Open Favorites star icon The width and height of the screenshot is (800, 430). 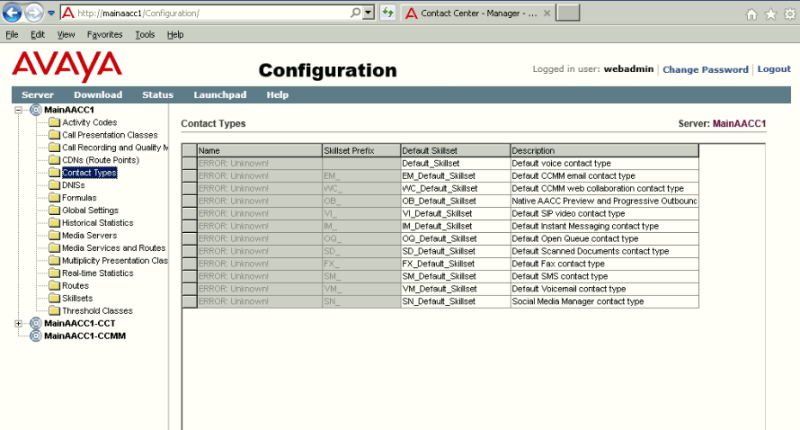click(x=770, y=14)
